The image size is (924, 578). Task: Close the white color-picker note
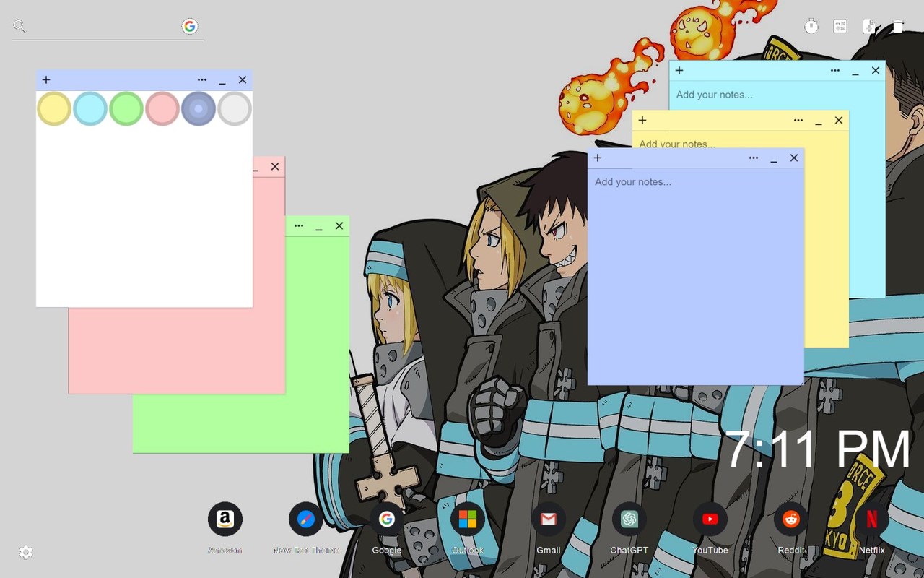(x=243, y=80)
